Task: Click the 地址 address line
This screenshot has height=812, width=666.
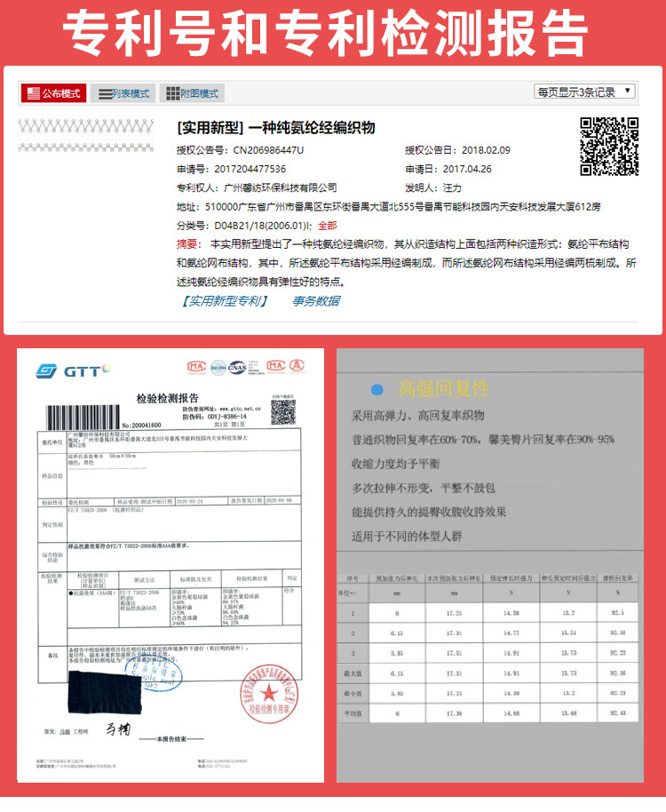Action: pos(389,207)
